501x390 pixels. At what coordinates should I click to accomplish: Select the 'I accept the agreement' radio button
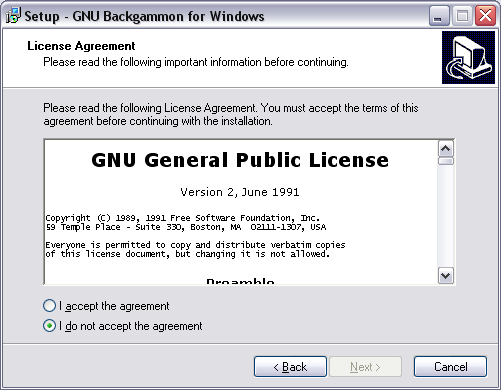pos(49,306)
